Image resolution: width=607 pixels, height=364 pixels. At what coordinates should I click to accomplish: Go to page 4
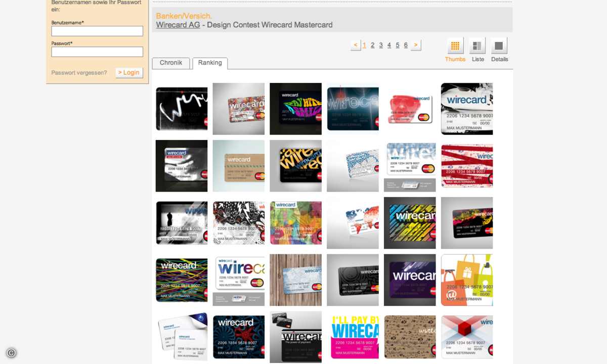click(x=389, y=45)
